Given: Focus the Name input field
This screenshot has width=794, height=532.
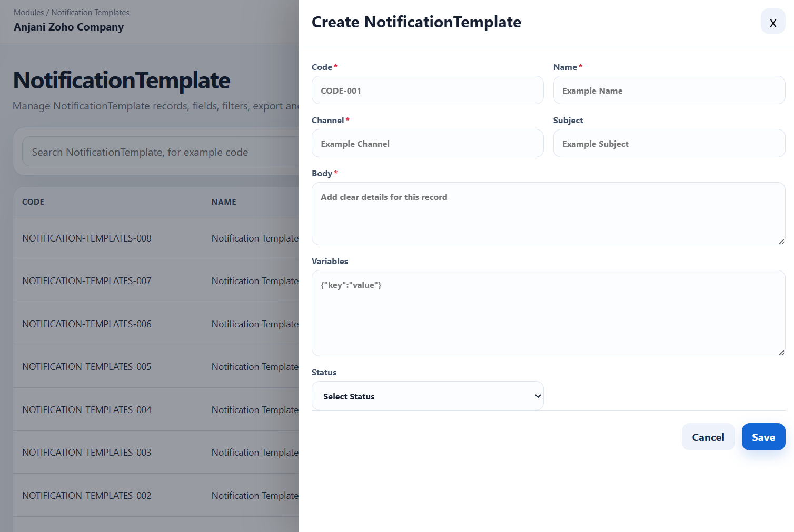Looking at the screenshot, I should click(669, 90).
